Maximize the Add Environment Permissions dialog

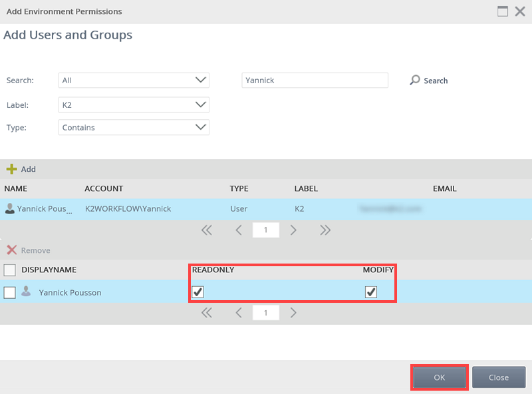(x=503, y=11)
